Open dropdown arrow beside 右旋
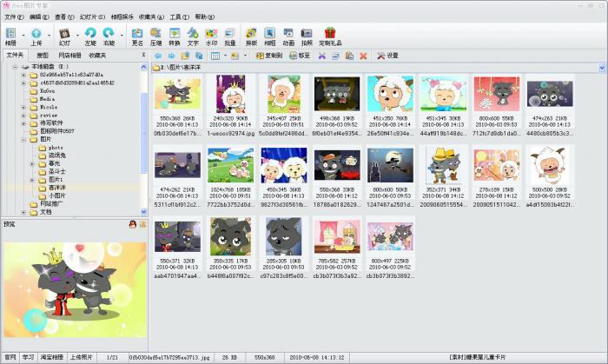The width and height of the screenshot is (608, 364). click(x=122, y=36)
